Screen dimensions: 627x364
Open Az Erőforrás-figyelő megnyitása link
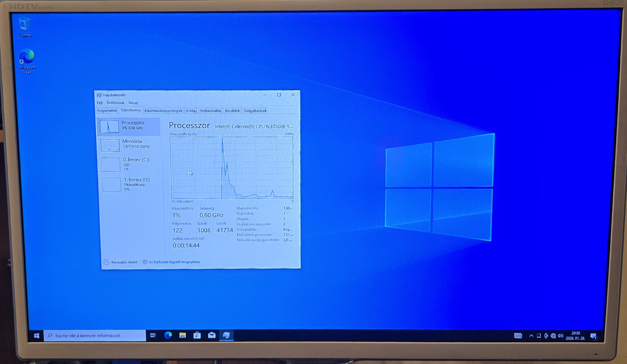pos(171,262)
